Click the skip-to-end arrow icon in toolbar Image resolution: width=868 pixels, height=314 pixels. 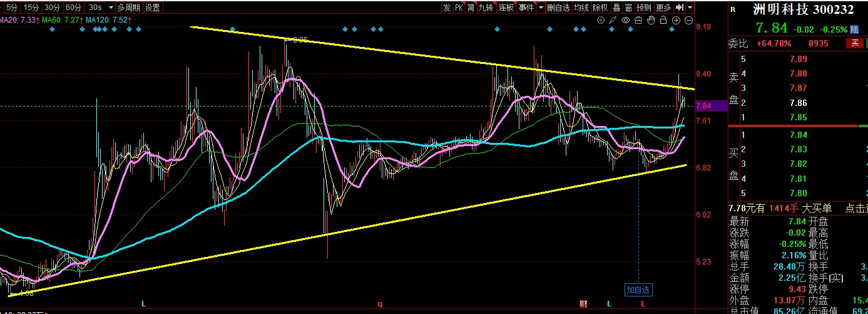click(679, 8)
